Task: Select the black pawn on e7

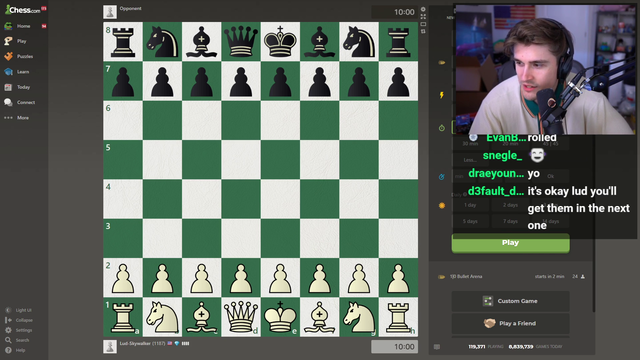Action: click(x=280, y=81)
